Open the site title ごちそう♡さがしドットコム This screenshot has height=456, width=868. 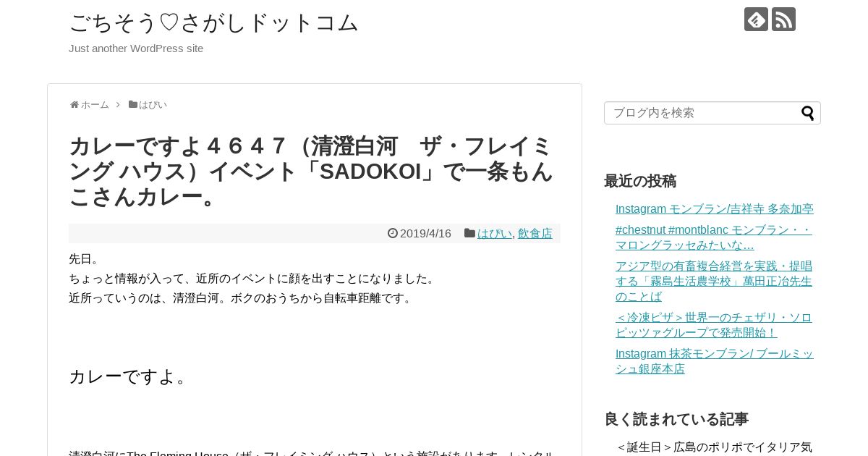[213, 23]
